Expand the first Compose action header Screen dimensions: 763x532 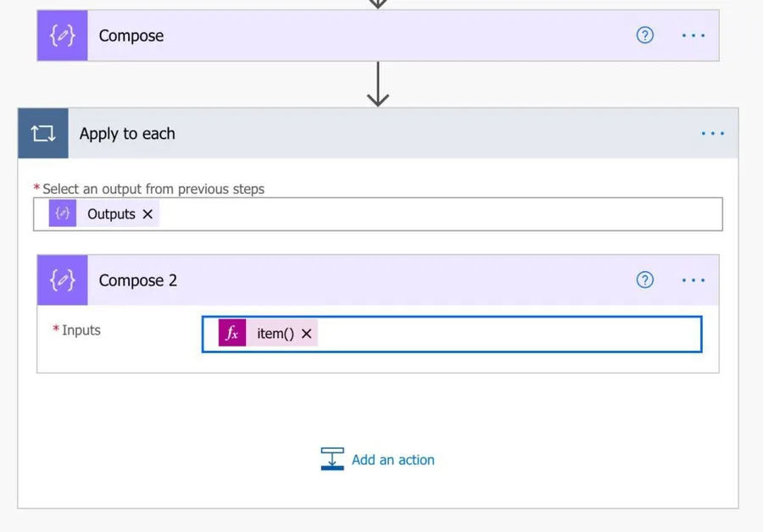pos(339,36)
